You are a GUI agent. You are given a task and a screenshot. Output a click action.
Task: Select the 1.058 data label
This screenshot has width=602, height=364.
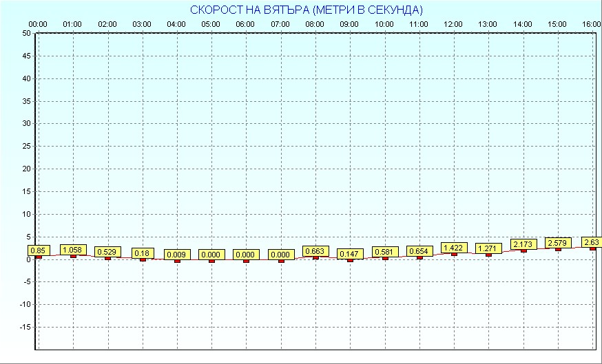click(x=73, y=250)
